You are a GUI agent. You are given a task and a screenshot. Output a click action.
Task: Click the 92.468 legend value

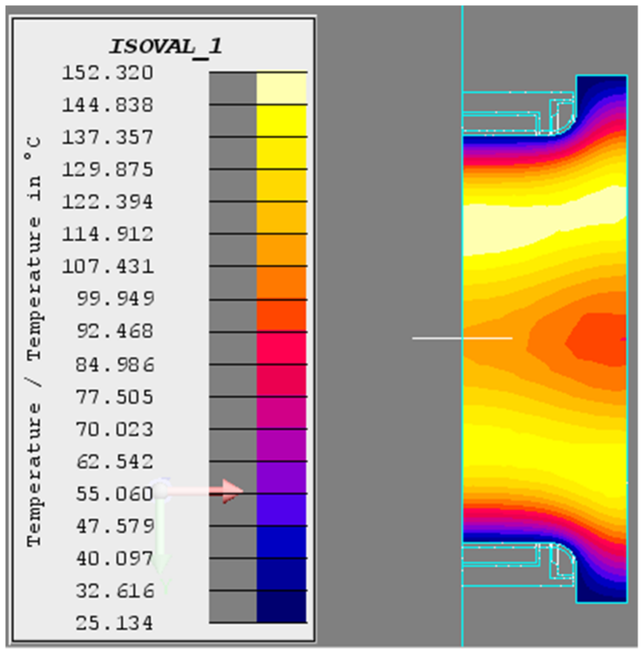115,331
